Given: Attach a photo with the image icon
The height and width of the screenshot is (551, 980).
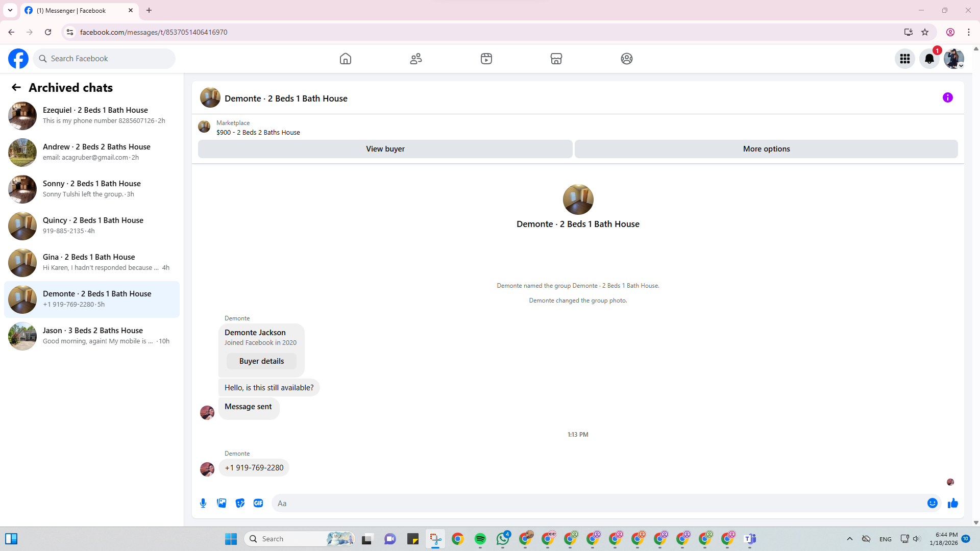Looking at the screenshot, I should (222, 503).
